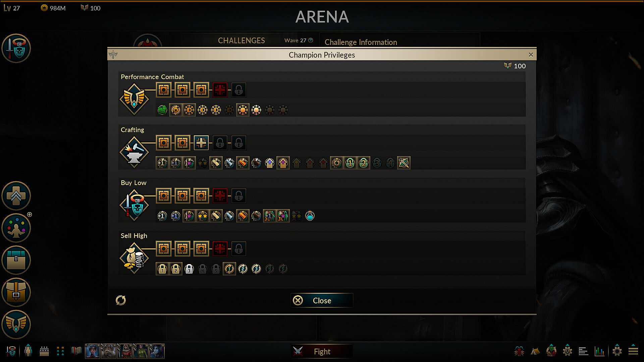Click the Sell High money bag emblem
Viewport: 644px width, 362px height.
click(134, 258)
